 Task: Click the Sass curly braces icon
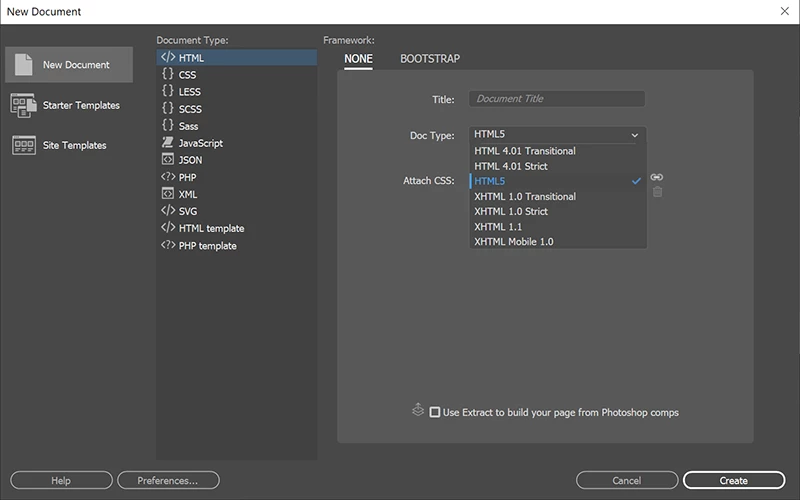168,125
